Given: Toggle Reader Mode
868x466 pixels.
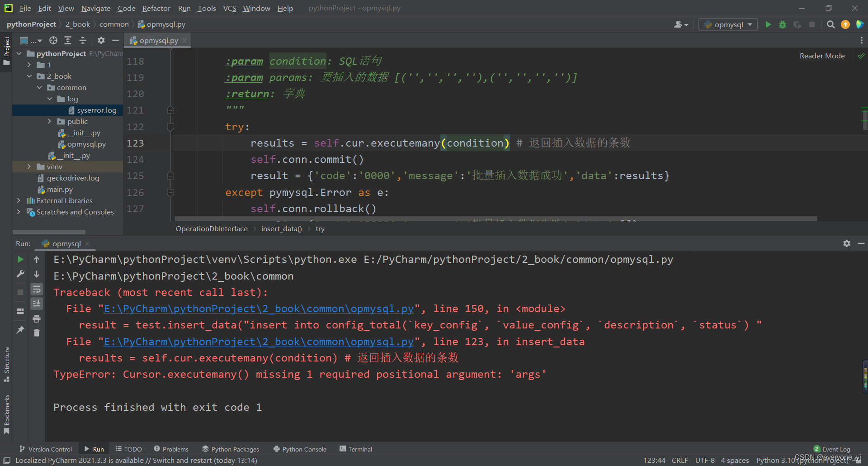Looking at the screenshot, I should point(822,56).
